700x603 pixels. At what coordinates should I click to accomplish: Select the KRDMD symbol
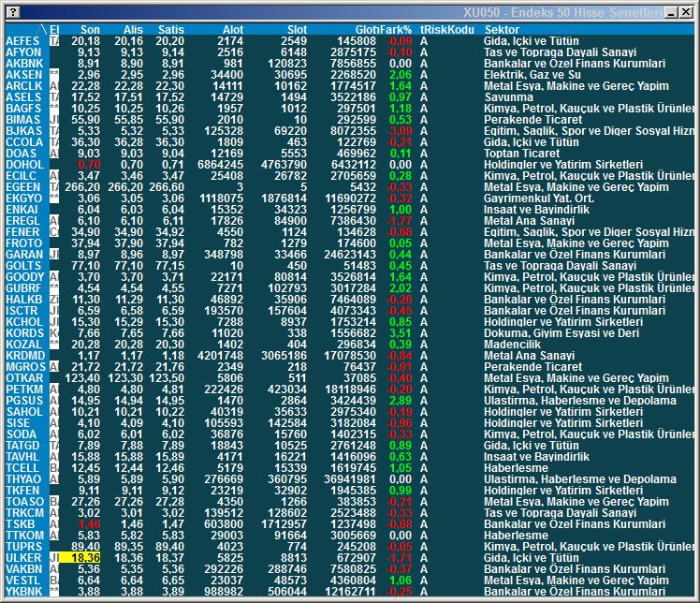point(25,356)
